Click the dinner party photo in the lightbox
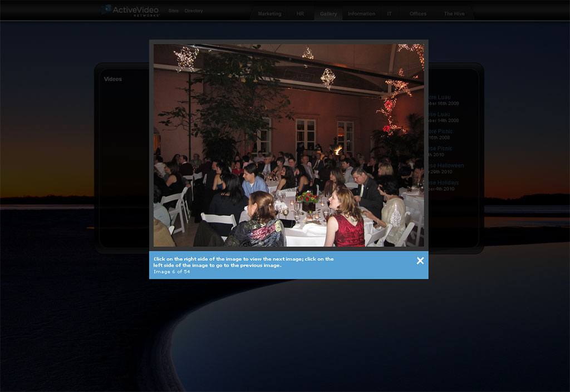 pos(289,145)
